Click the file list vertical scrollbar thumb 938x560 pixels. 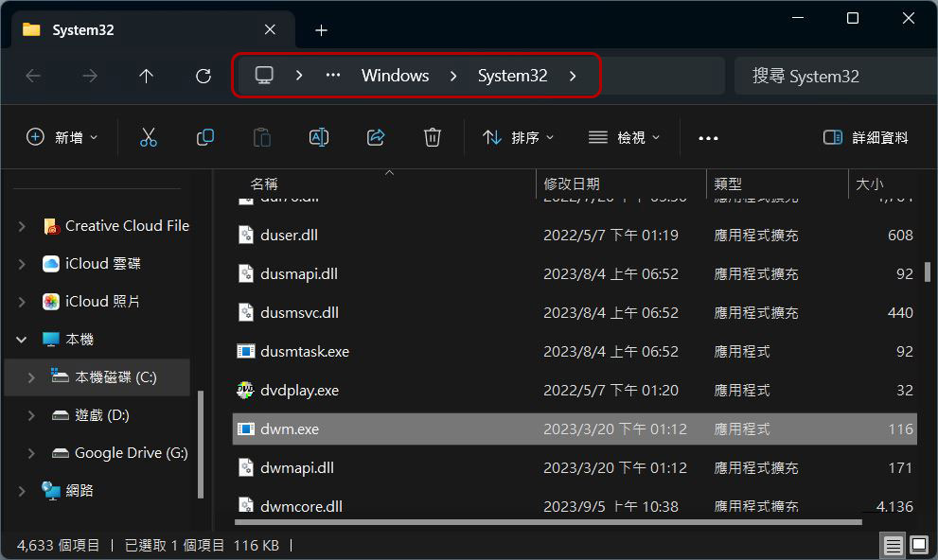pyautogui.click(x=928, y=271)
